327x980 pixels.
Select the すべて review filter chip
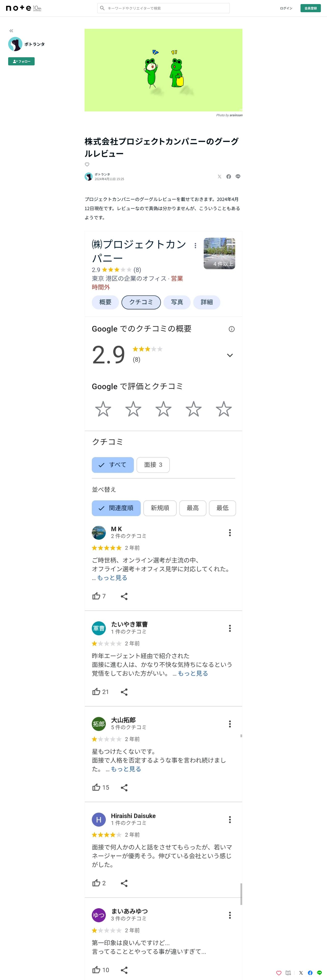(x=113, y=465)
